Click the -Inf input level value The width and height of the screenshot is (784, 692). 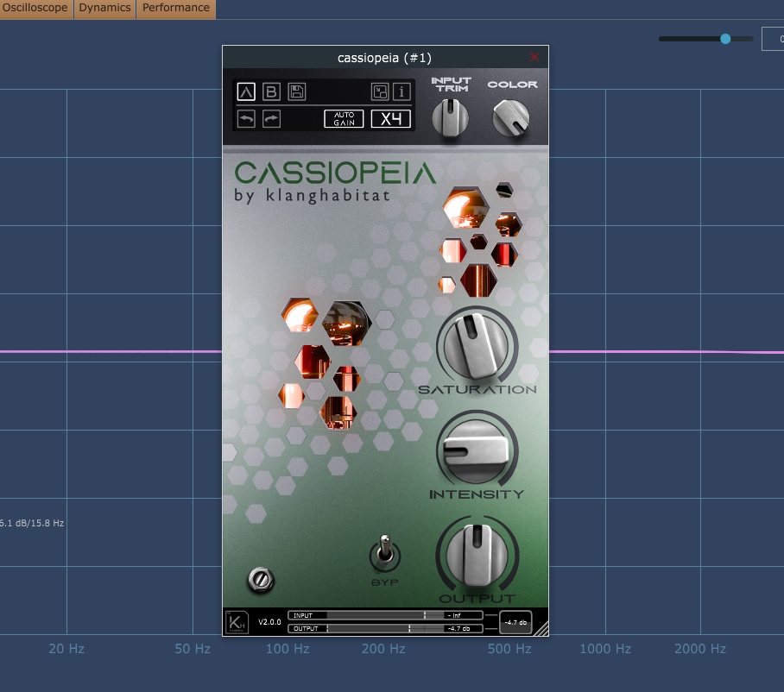click(x=454, y=615)
